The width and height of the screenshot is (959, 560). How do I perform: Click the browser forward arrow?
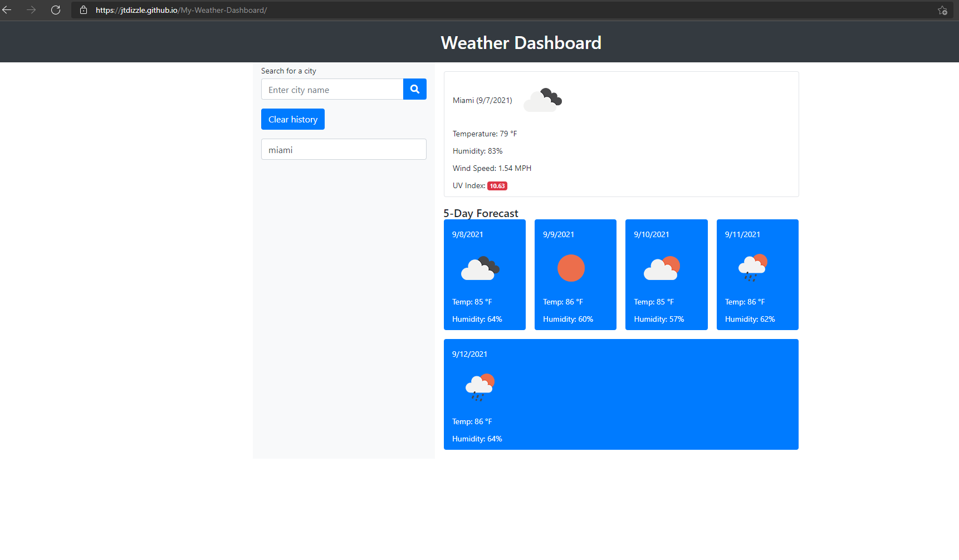[31, 10]
